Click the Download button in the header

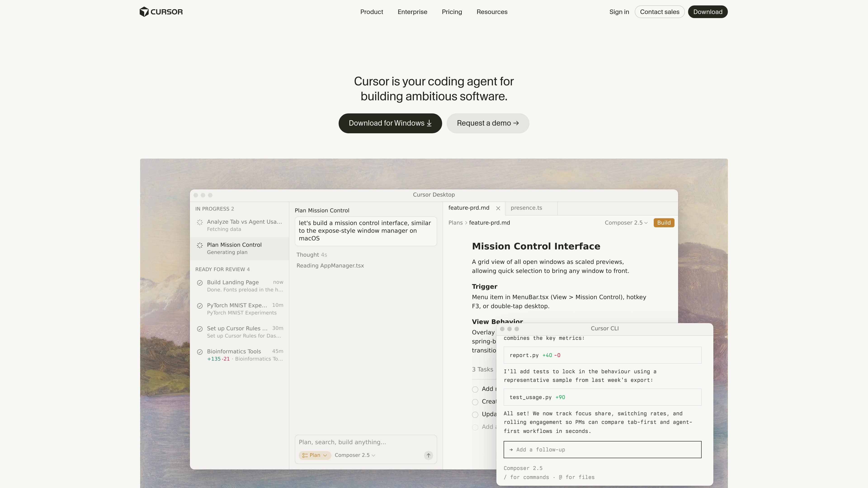(708, 12)
